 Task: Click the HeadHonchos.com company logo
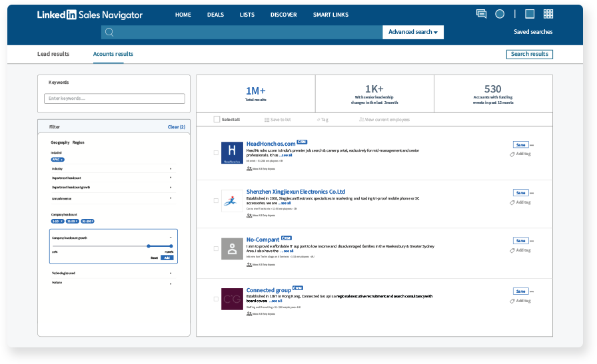click(232, 152)
